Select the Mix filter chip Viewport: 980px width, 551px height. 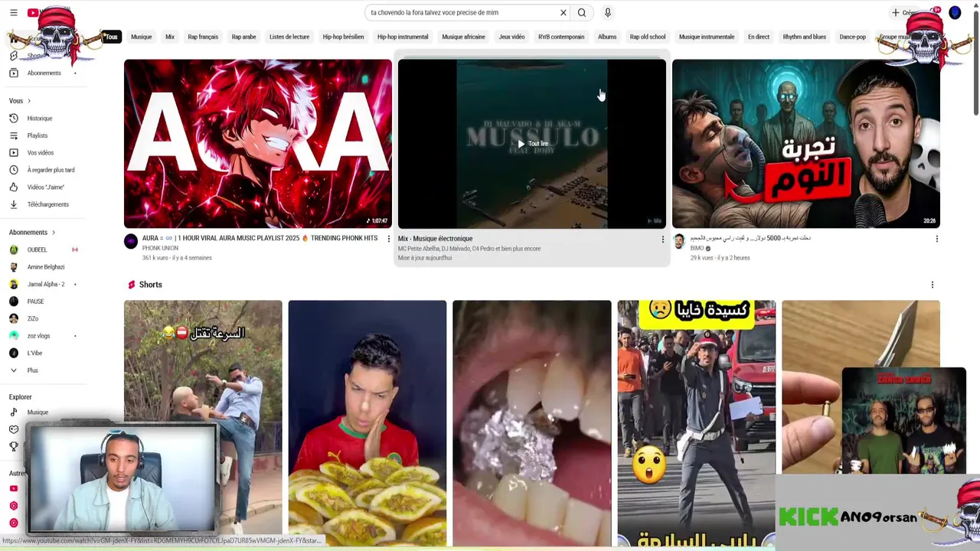170,37
